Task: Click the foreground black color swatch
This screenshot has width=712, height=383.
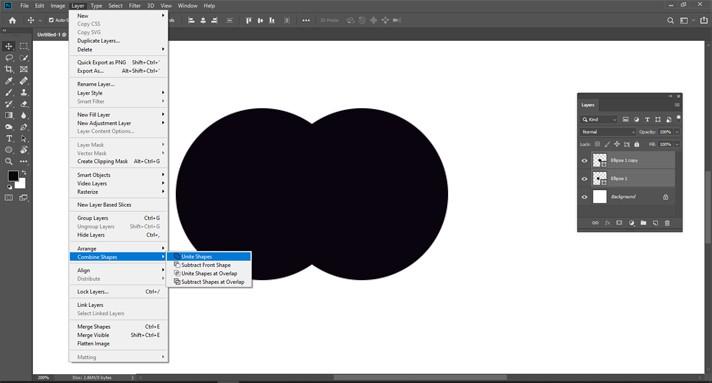Action: tap(13, 176)
